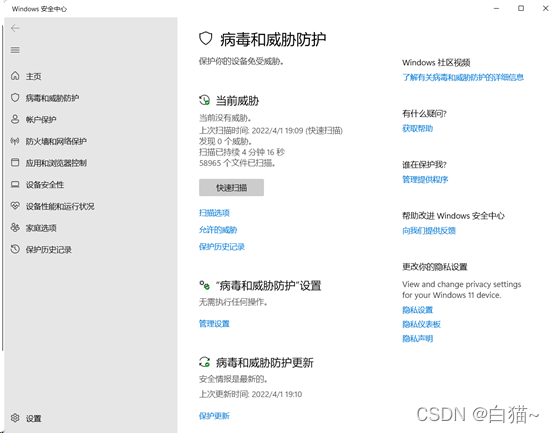Click the 当前威胁 scan status icon

pyautogui.click(x=205, y=100)
